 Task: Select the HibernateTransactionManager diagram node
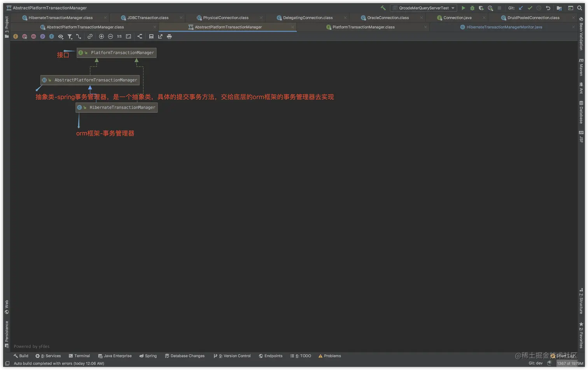pos(117,107)
